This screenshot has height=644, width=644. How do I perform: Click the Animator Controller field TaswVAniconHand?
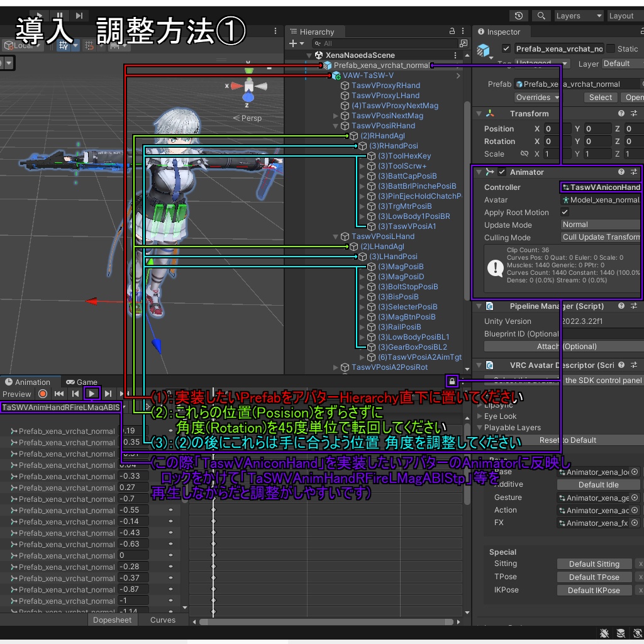click(602, 187)
